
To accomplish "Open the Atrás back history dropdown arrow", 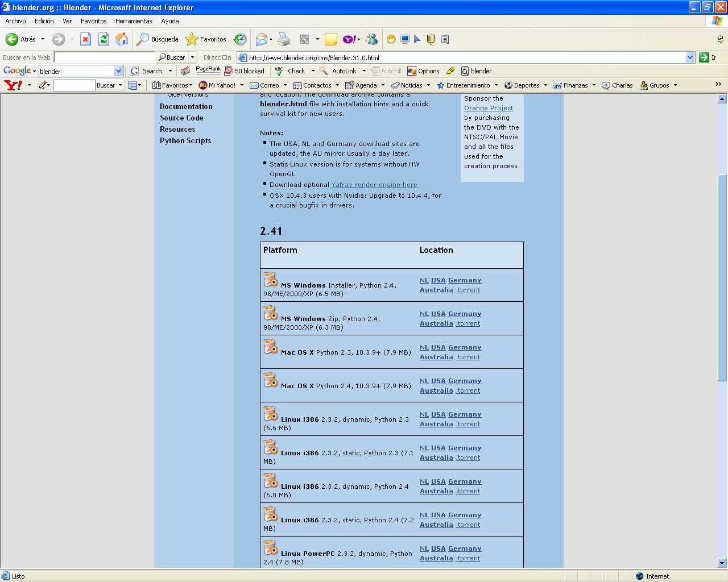I will point(43,39).
